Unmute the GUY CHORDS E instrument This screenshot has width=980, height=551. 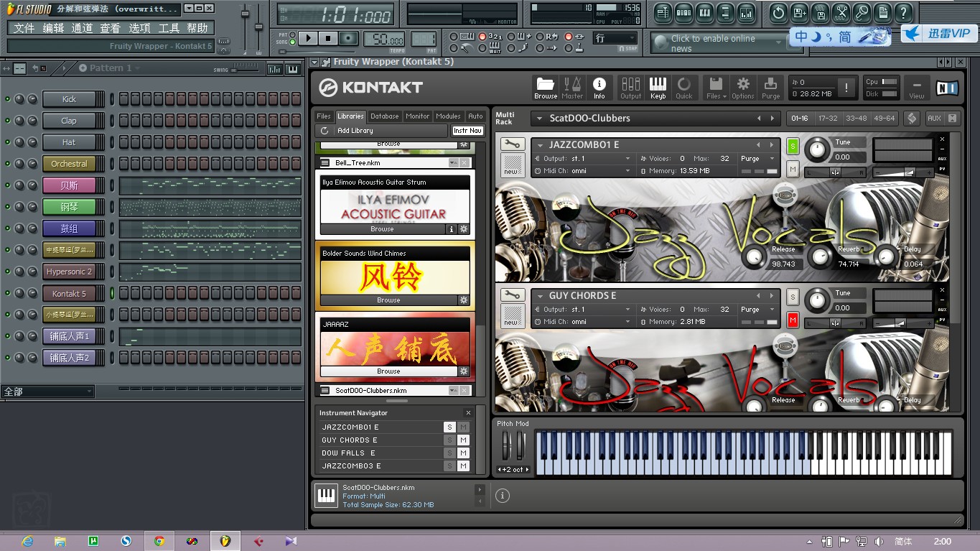tap(793, 320)
